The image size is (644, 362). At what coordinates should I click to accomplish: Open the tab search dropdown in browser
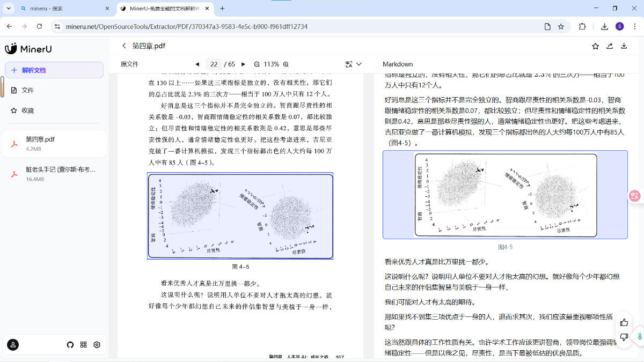tap(9, 9)
